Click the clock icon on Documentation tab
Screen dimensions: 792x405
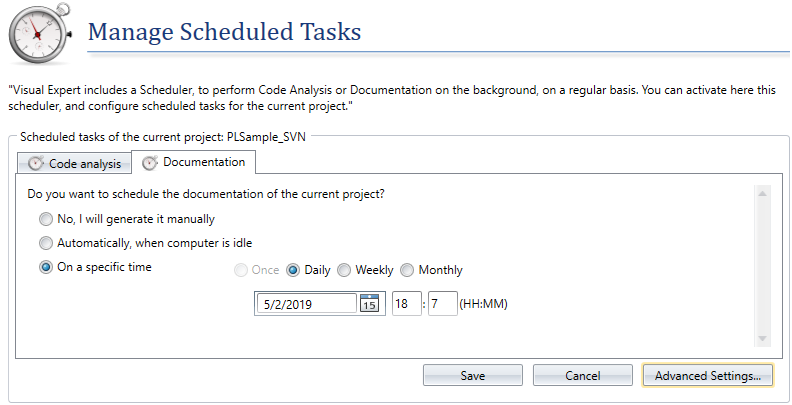pyautogui.click(x=150, y=162)
